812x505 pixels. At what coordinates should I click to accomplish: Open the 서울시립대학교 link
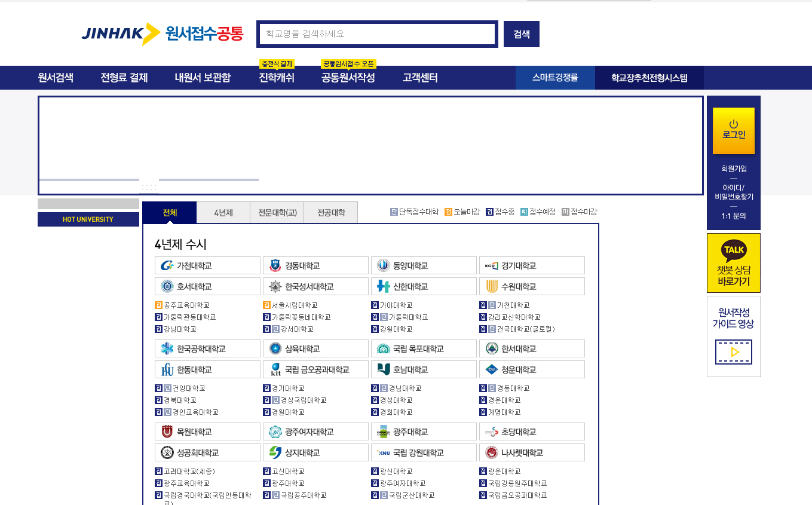(295, 305)
